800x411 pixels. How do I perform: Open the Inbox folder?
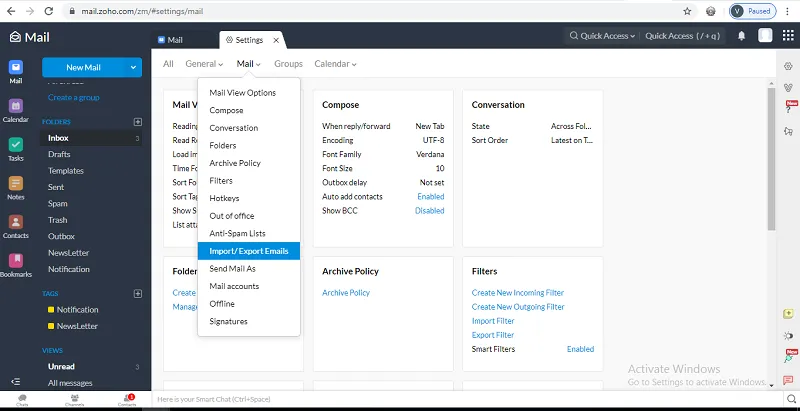point(91,138)
